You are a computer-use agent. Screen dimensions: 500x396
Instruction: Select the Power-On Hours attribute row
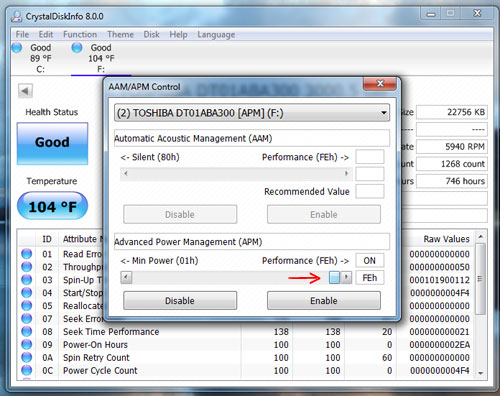[246, 345]
